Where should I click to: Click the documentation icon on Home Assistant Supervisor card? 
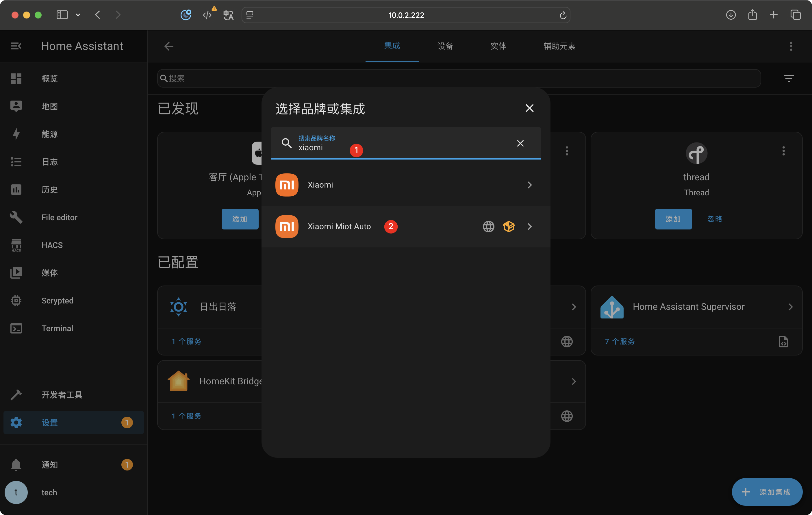[783, 342]
